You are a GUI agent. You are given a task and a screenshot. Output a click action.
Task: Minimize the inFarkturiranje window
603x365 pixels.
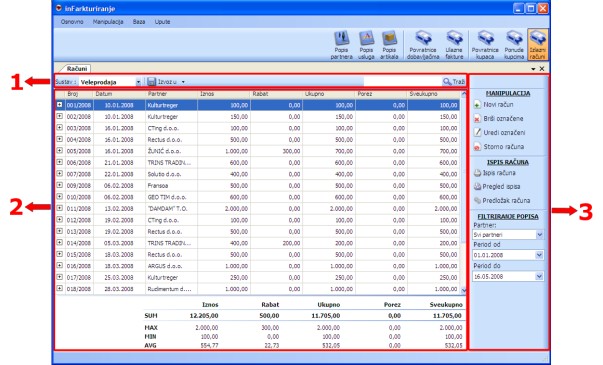tap(518, 8)
